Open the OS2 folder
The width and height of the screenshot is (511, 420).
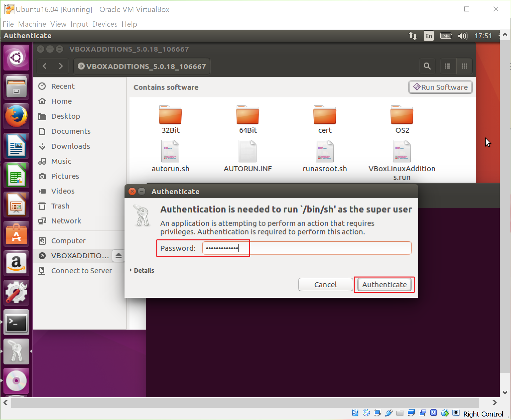click(402, 120)
